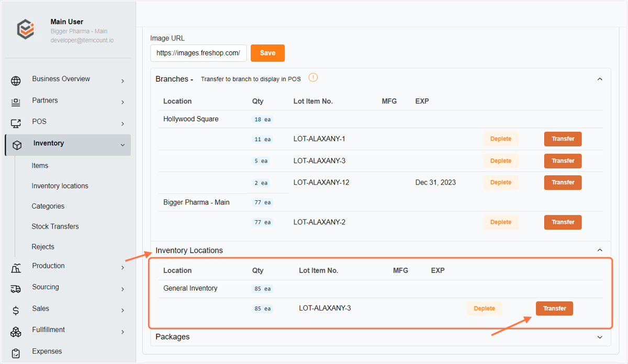Image resolution: width=628 pixels, height=364 pixels.
Task: Expand the POS menu chevron
Action: [x=122, y=124]
